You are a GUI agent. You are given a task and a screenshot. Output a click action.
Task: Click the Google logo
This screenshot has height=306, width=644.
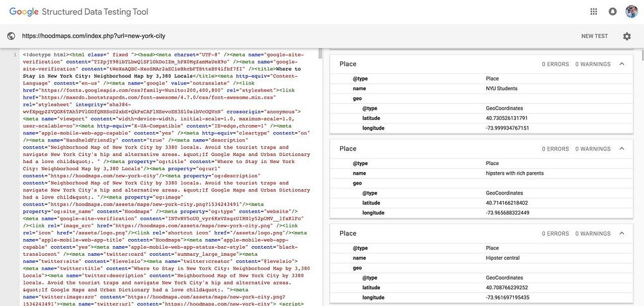coord(24,12)
